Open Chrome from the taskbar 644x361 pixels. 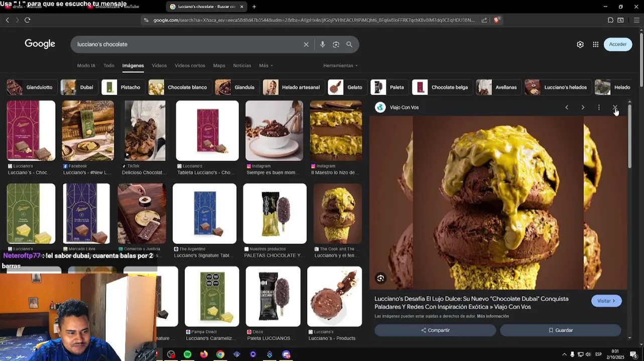click(x=220, y=354)
